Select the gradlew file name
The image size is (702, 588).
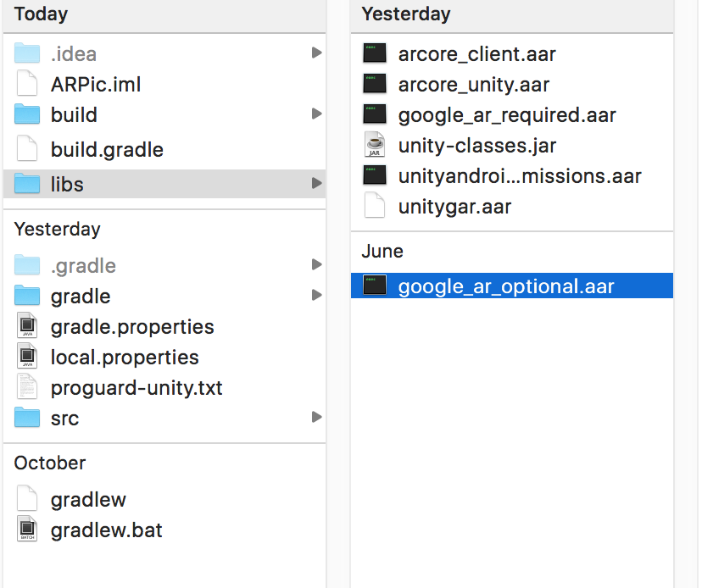88,500
